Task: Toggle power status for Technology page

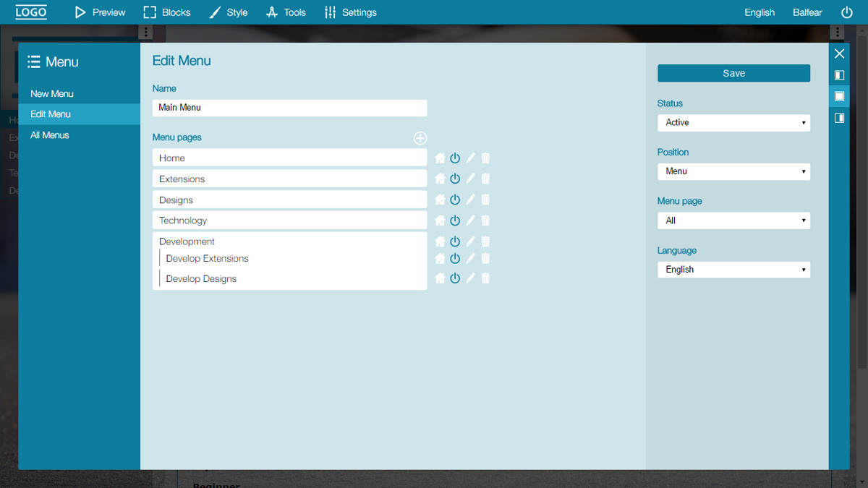Action: click(x=455, y=221)
